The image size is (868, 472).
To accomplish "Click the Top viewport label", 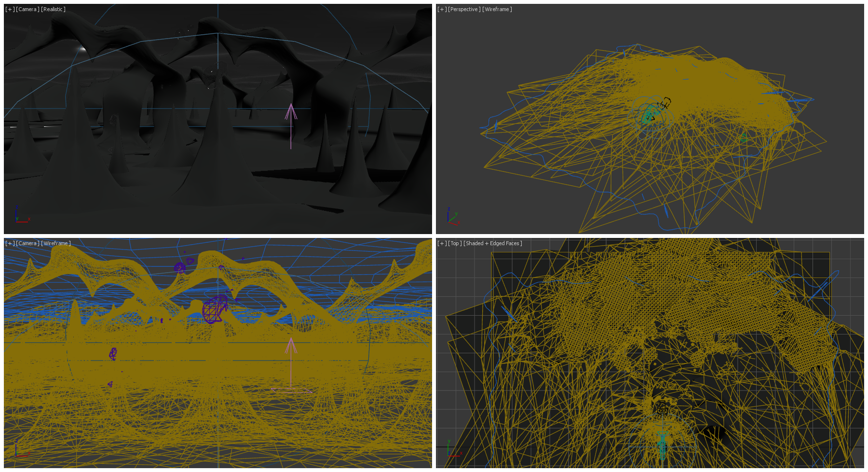I will 455,243.
